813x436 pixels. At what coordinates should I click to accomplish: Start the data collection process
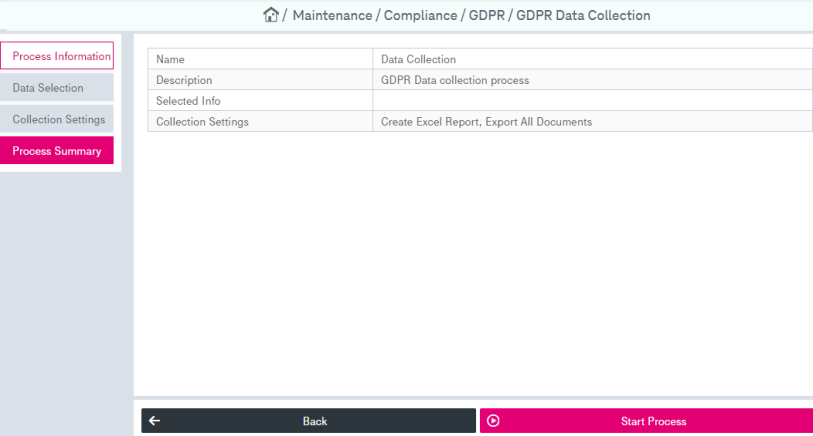click(x=646, y=421)
